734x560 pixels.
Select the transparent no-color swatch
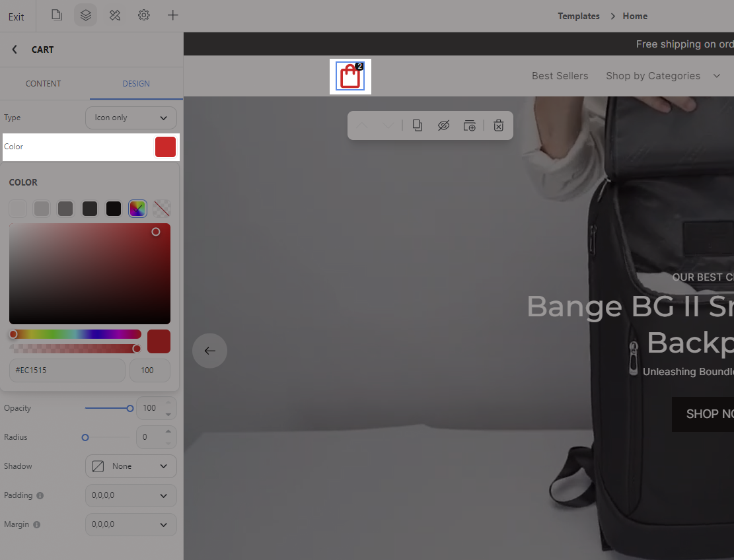point(161,209)
